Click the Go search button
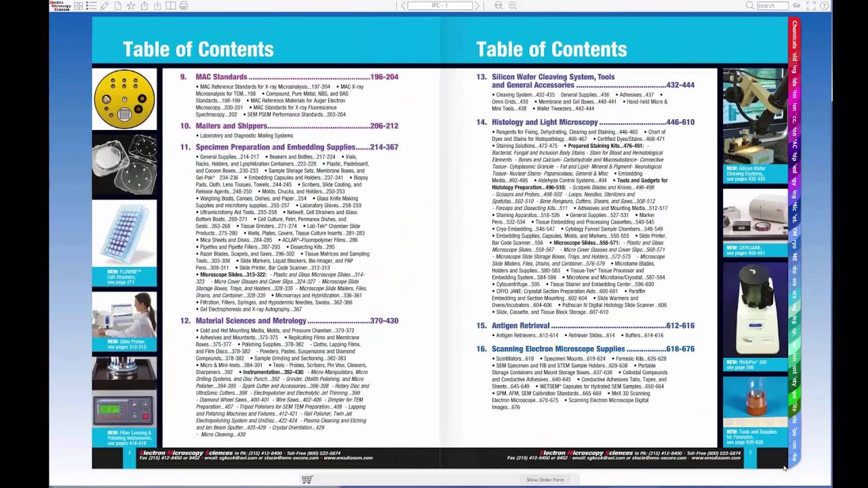This screenshot has width=868, height=488. tap(796, 5)
